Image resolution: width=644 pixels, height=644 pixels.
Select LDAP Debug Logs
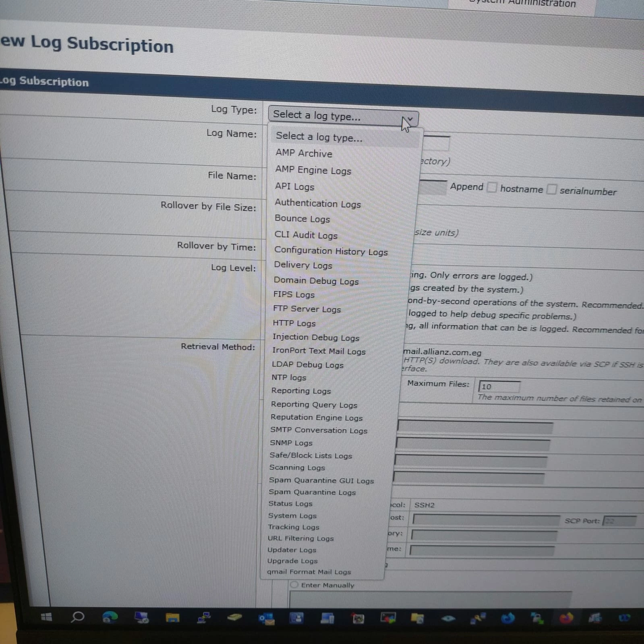point(307,364)
